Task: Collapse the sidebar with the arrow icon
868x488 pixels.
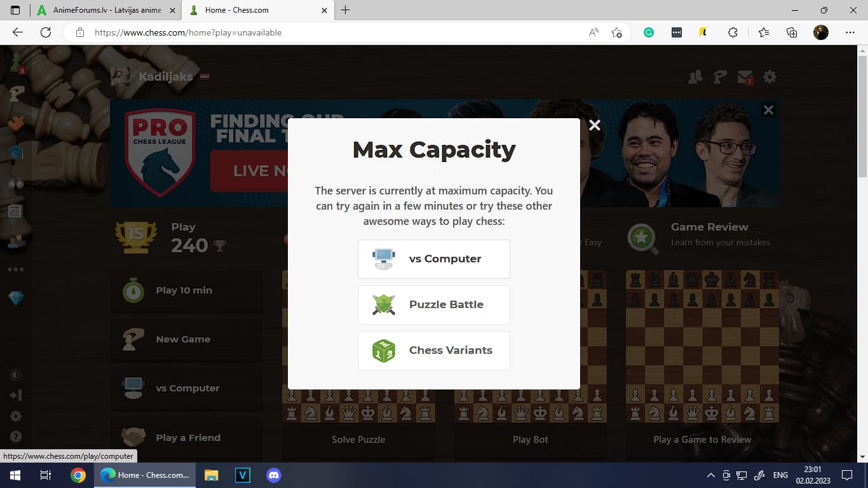Action: coord(16,395)
